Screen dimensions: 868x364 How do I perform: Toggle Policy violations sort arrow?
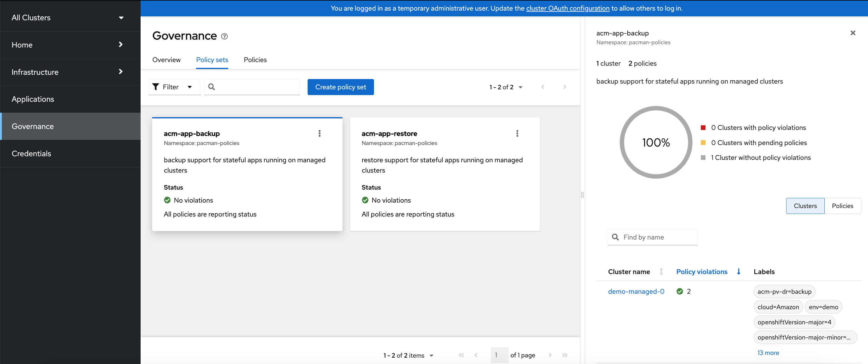pyautogui.click(x=738, y=272)
